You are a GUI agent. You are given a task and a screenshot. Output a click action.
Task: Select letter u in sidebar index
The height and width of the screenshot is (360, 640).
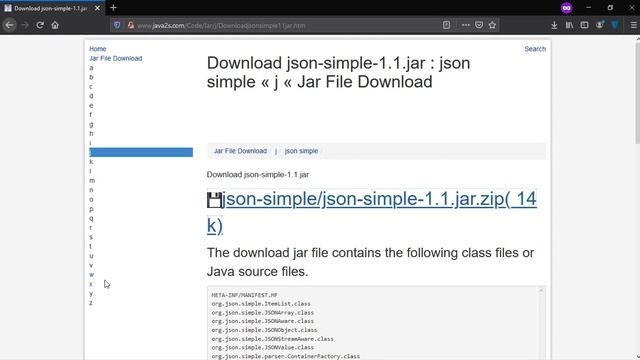tap(91, 256)
